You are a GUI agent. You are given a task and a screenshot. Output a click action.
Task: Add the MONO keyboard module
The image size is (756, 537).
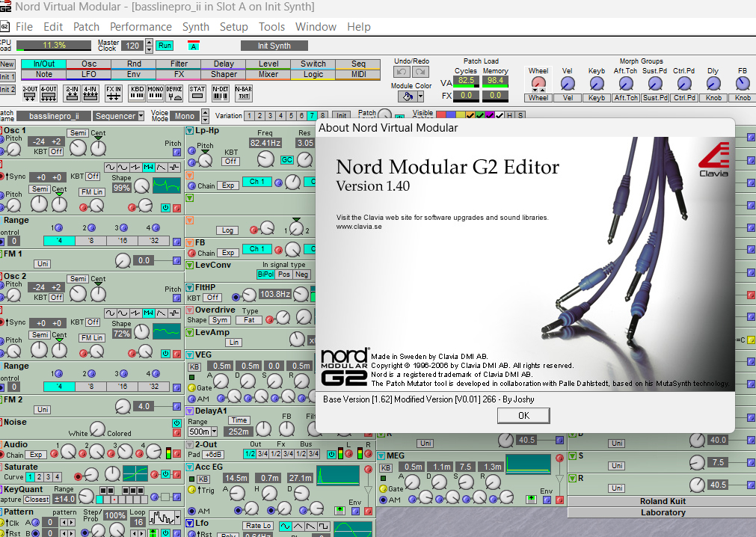tap(156, 93)
